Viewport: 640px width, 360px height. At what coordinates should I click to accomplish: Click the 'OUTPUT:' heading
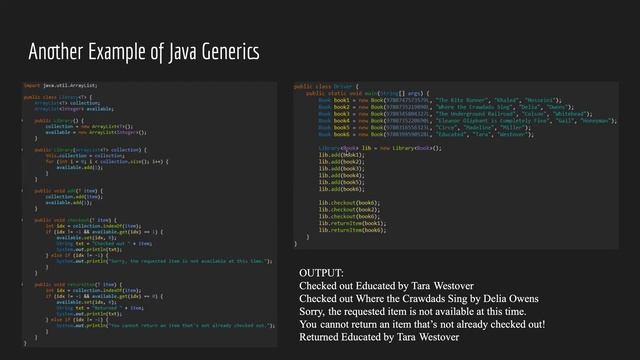(x=321, y=273)
